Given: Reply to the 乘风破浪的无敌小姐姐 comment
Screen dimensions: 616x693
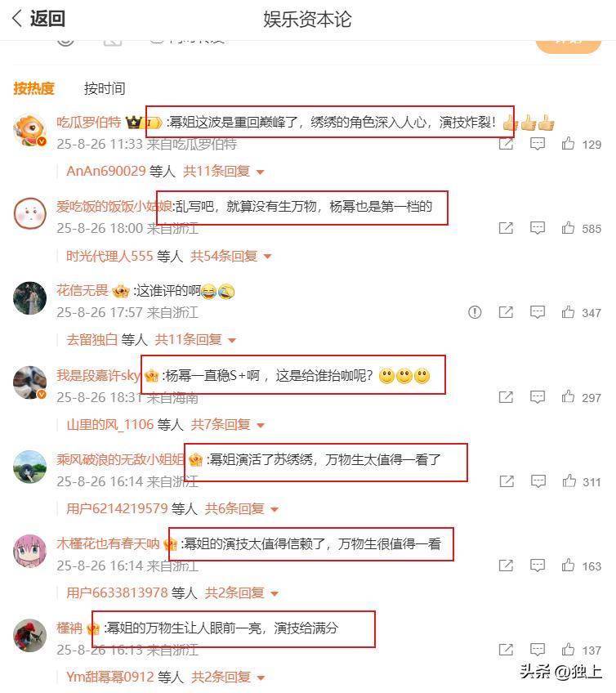Looking at the screenshot, I should click(538, 481).
